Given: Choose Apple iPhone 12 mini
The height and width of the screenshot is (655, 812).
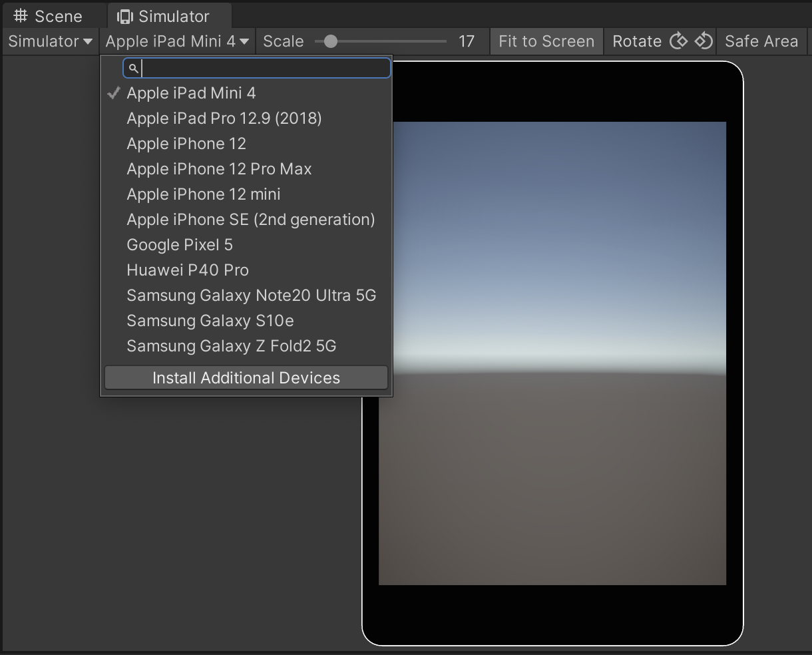Looking at the screenshot, I should [246, 194].
